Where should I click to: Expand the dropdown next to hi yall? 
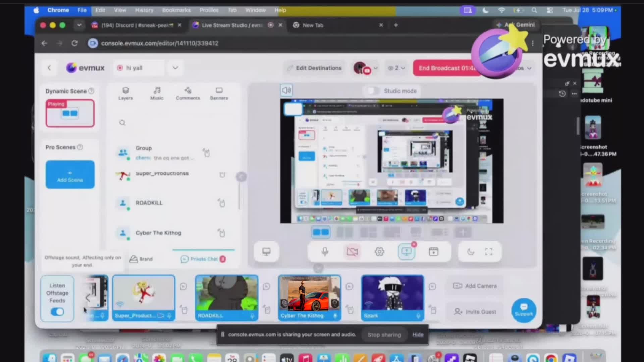coord(175,68)
